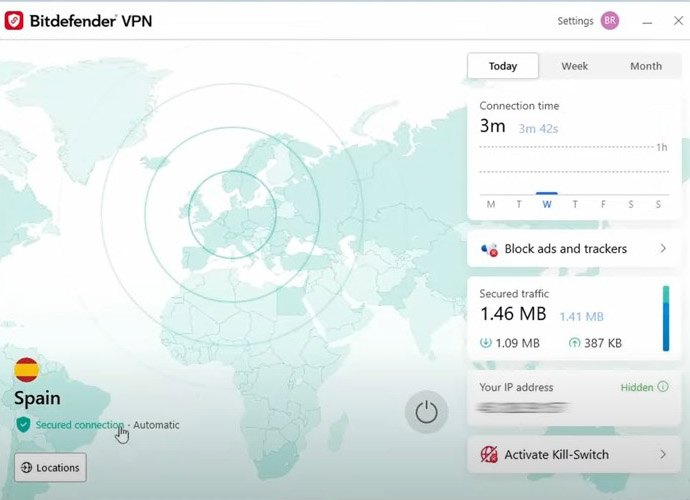Select Wednesday on the connection time chart
Image resolution: width=690 pixels, height=500 pixels.
point(546,204)
